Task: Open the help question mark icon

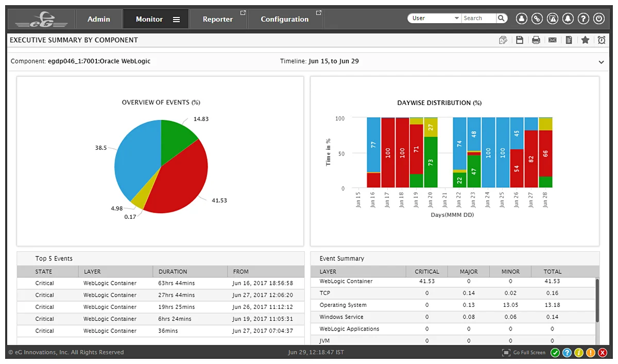Action: point(583,19)
